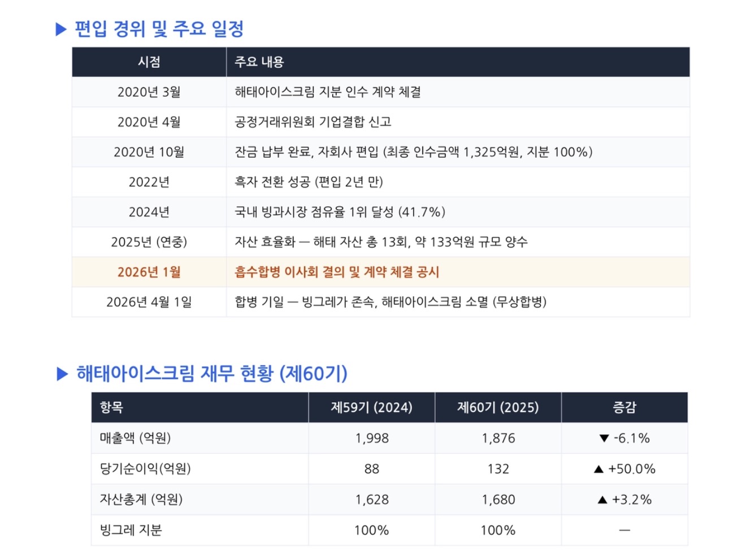
Task: Click the '당기순이익(억원)' row label
Action: (x=145, y=468)
